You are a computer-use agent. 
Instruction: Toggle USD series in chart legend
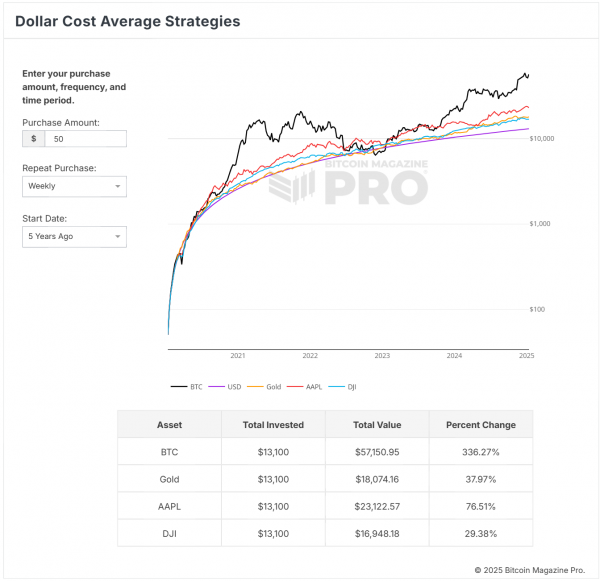click(x=225, y=387)
